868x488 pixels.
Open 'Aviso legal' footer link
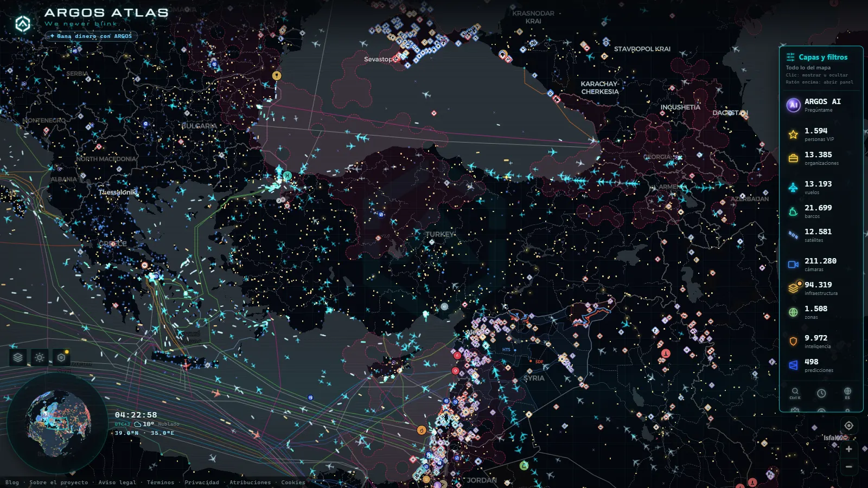coord(117,482)
